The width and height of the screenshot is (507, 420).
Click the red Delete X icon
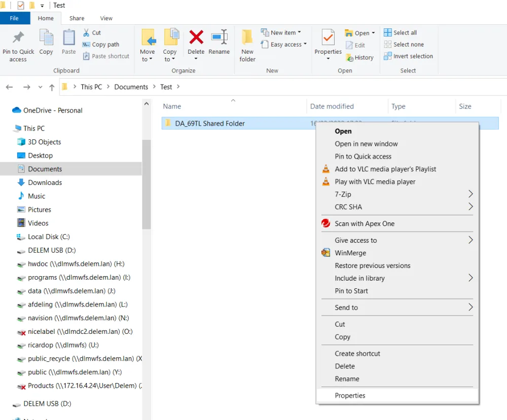coord(196,37)
